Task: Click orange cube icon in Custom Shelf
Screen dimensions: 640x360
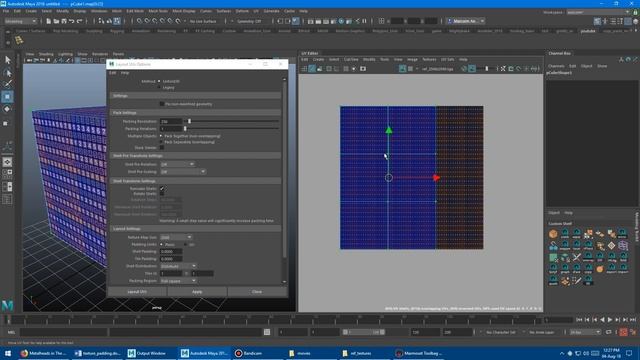Action: pyautogui.click(x=553, y=234)
